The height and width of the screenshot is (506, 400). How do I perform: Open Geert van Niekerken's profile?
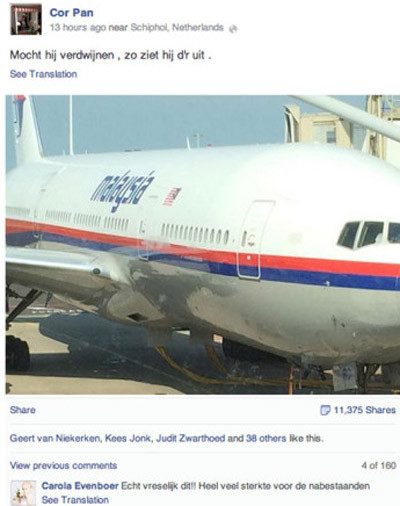point(55,438)
